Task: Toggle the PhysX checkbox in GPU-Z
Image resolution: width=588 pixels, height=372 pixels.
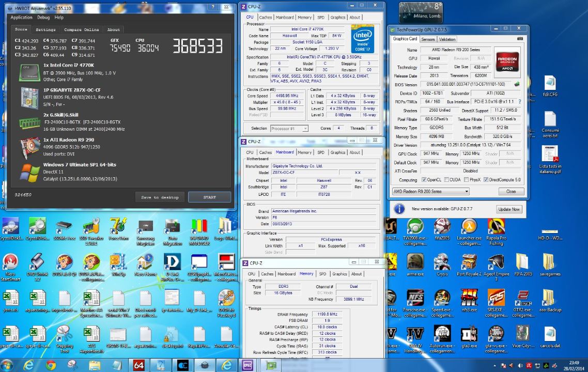Action: (466, 180)
